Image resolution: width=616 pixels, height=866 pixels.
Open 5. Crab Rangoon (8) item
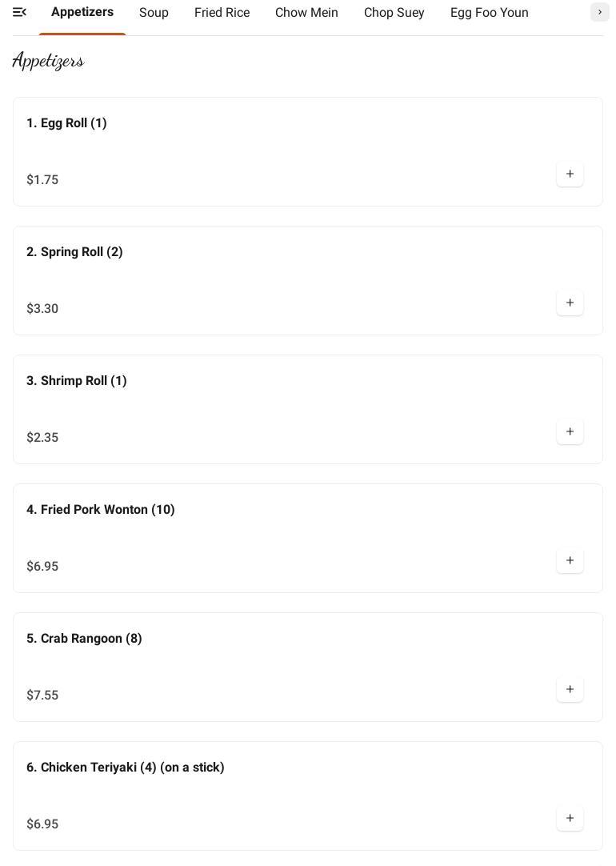[x=84, y=639]
